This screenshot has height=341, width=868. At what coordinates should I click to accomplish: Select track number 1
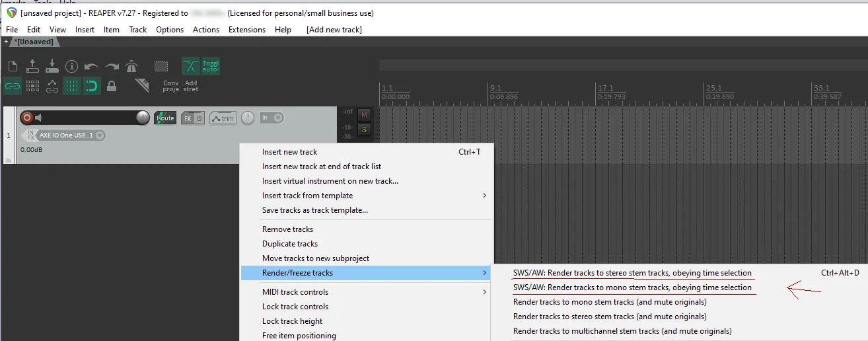(9, 135)
